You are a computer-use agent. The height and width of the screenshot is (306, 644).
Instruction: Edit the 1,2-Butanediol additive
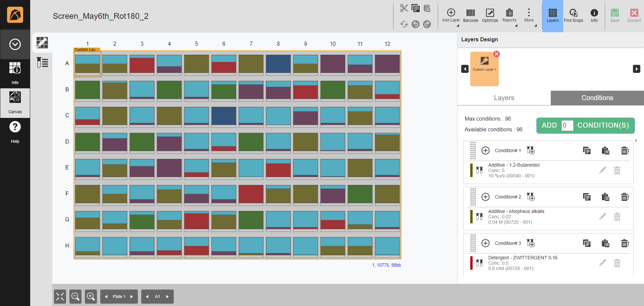coord(603,170)
